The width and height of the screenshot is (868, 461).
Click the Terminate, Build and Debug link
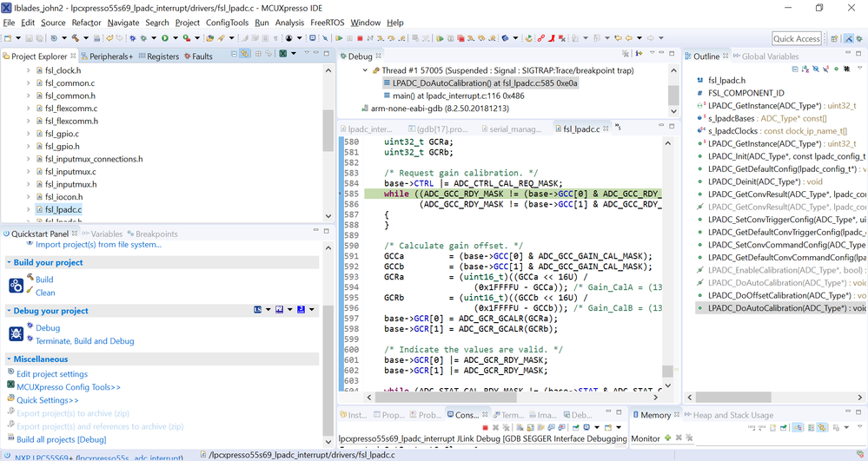click(84, 341)
